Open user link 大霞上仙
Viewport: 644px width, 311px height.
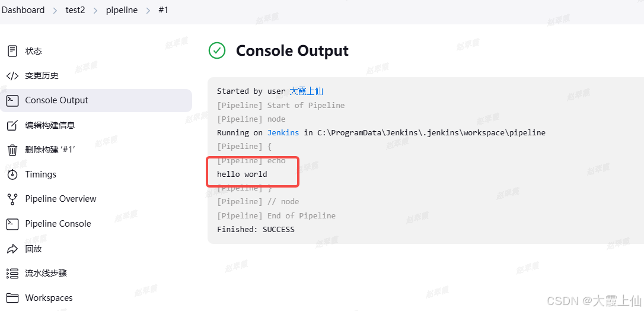307,91
